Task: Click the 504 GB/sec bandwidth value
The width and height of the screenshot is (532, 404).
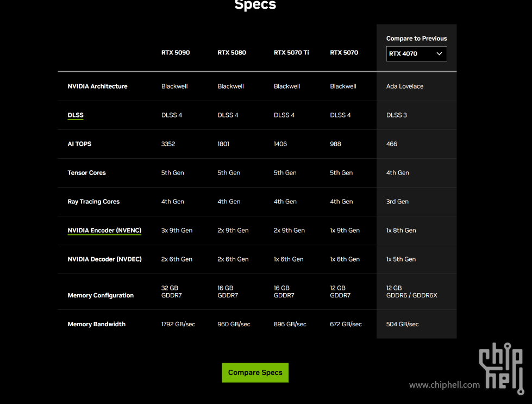Action: (402, 324)
